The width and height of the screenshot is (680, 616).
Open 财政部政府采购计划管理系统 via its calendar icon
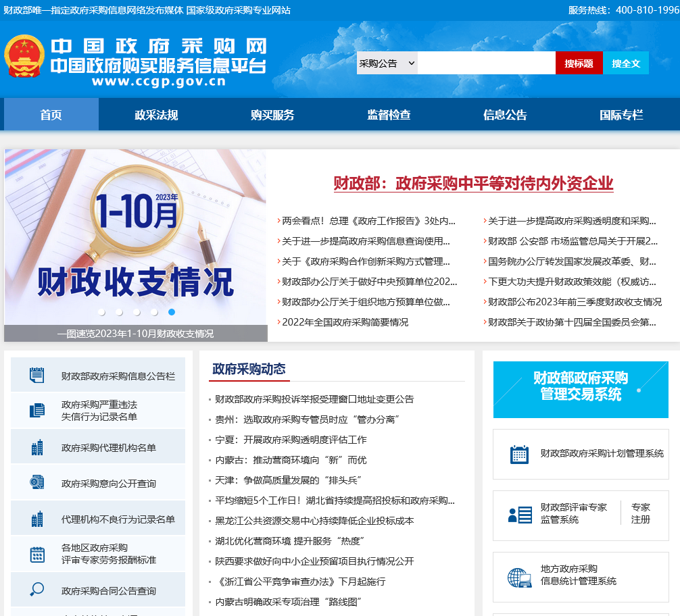pyautogui.click(x=519, y=455)
